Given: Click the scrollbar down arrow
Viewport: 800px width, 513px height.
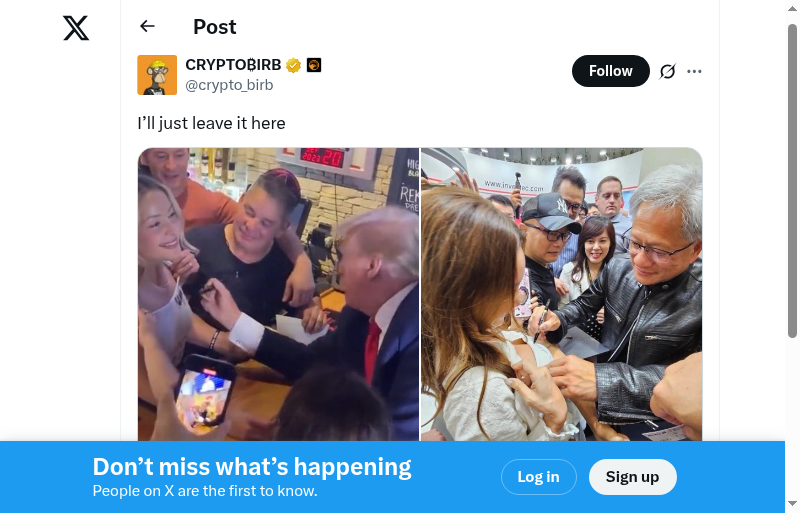Looking at the screenshot, I should coord(792,504).
